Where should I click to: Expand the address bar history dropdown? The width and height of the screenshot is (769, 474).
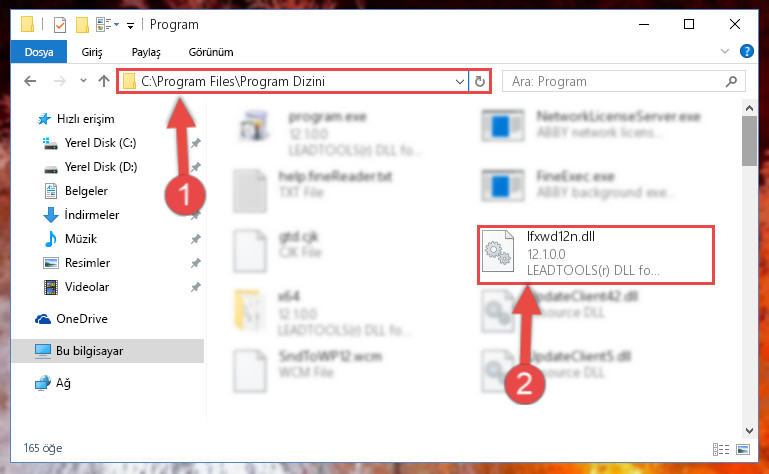pyautogui.click(x=460, y=81)
